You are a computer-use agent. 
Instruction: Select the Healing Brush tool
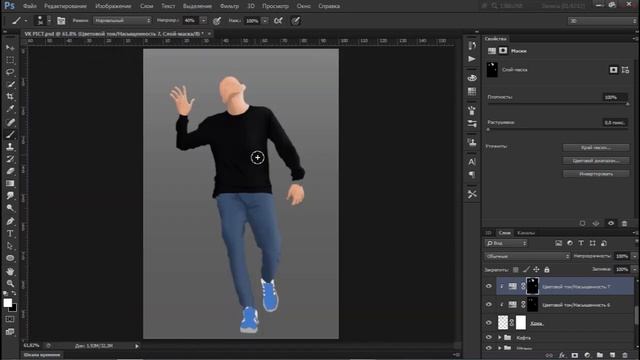pos(10,122)
